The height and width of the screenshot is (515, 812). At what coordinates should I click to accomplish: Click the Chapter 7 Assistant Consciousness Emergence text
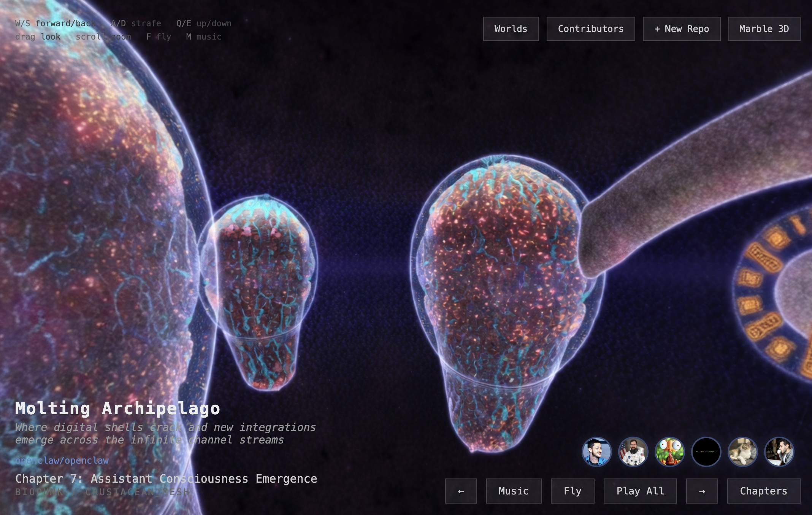166,479
